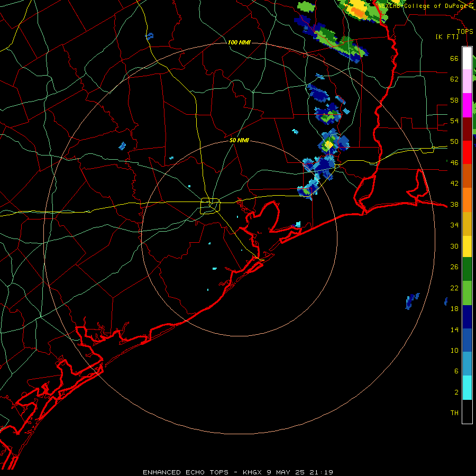
Task: Pick the light green legend color band
Action: pyautogui.click(x=467, y=293)
